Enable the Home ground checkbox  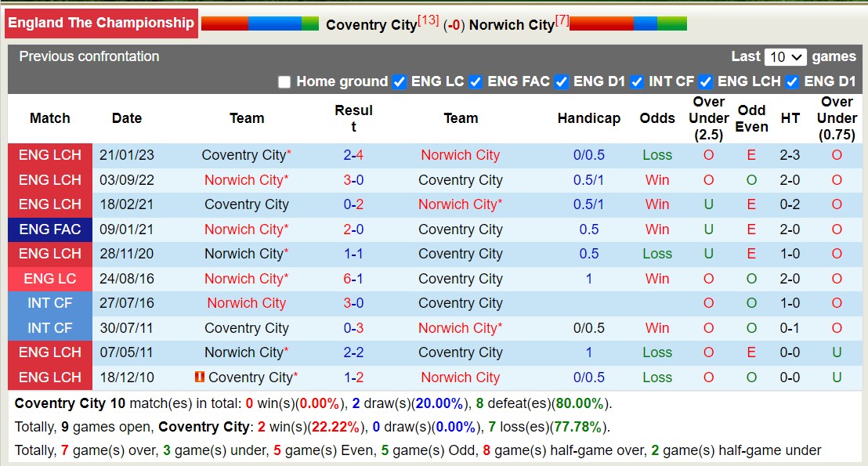[x=284, y=81]
